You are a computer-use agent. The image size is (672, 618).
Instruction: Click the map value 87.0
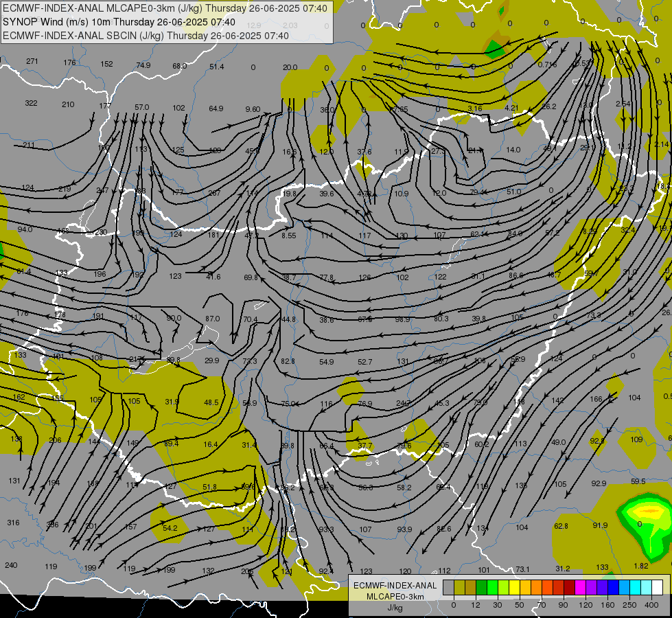coord(213,319)
